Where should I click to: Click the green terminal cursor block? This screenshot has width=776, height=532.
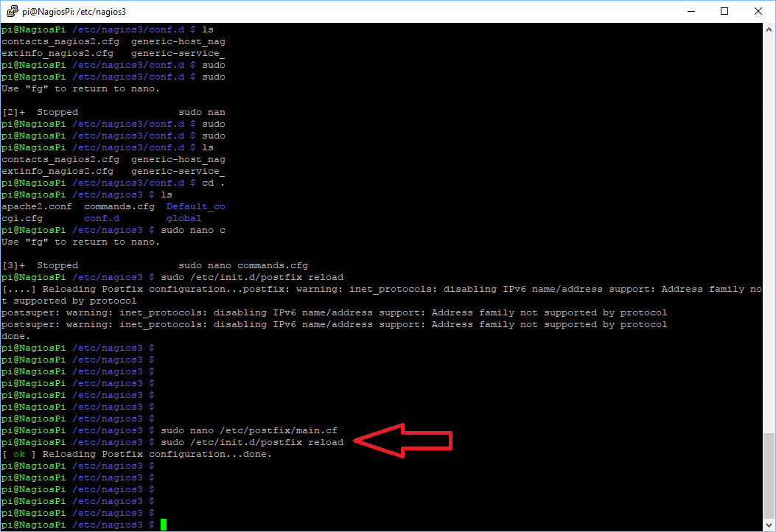coord(164,525)
